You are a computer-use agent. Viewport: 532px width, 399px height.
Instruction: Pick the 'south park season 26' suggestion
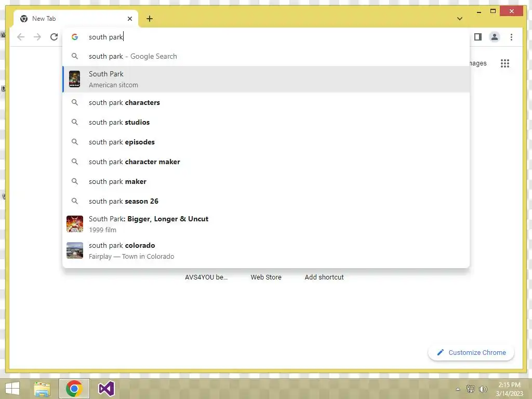[x=266, y=201]
